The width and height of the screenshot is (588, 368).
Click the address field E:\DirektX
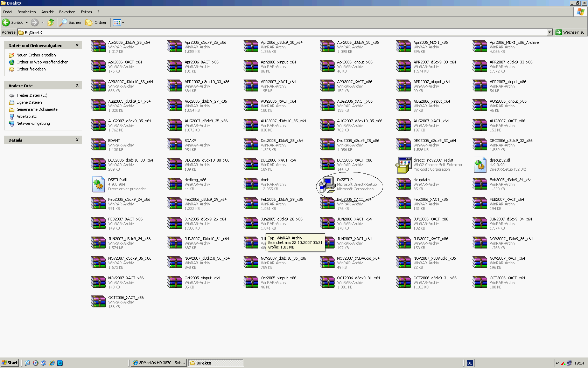pyautogui.click(x=282, y=32)
